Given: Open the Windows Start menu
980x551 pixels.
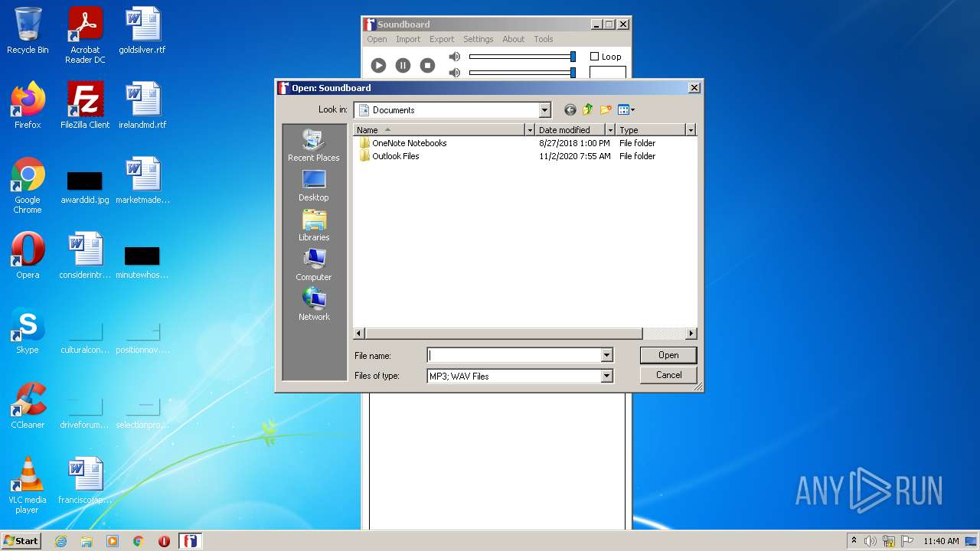Looking at the screenshot, I should [21, 541].
